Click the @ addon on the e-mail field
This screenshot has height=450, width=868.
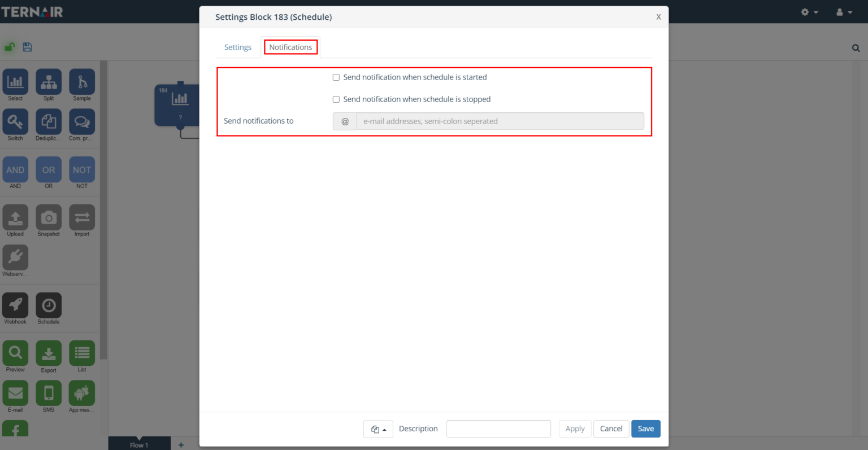(x=345, y=121)
